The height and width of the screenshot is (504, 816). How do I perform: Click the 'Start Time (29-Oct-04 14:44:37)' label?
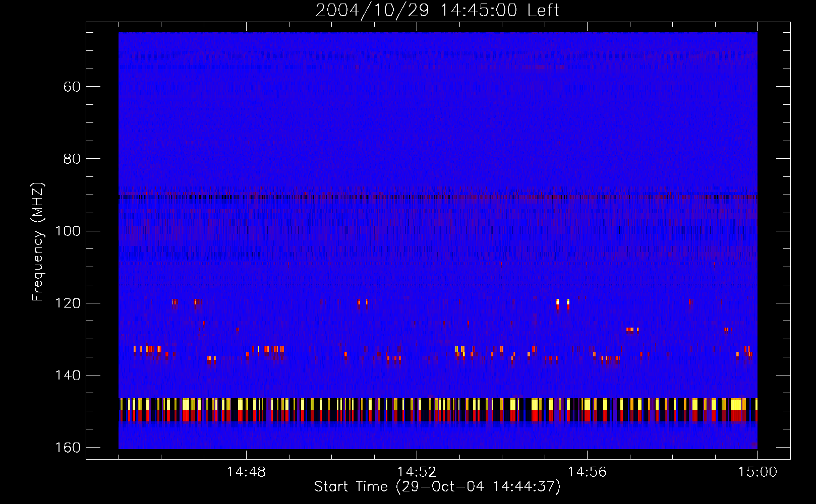pyautogui.click(x=437, y=487)
